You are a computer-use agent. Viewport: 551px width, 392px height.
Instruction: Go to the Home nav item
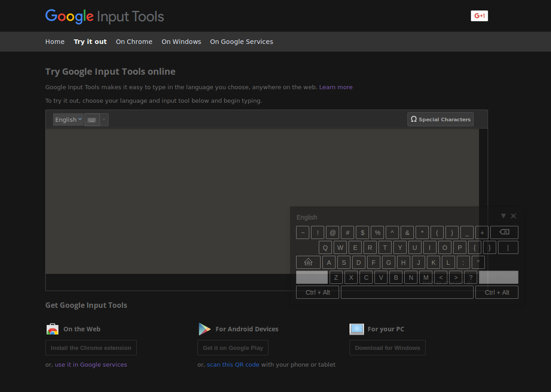point(55,42)
